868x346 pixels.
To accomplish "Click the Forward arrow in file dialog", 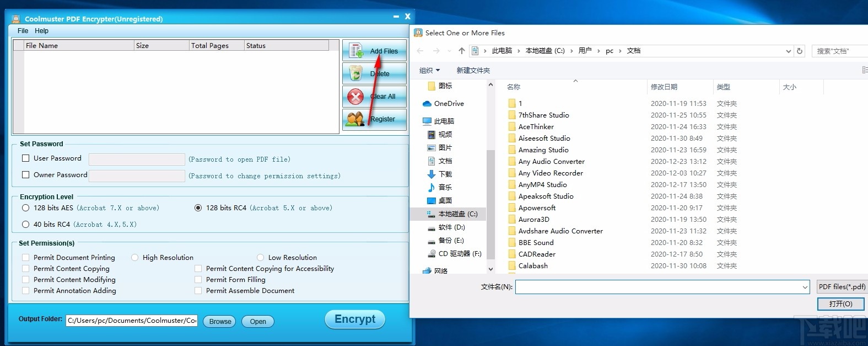I will 436,51.
